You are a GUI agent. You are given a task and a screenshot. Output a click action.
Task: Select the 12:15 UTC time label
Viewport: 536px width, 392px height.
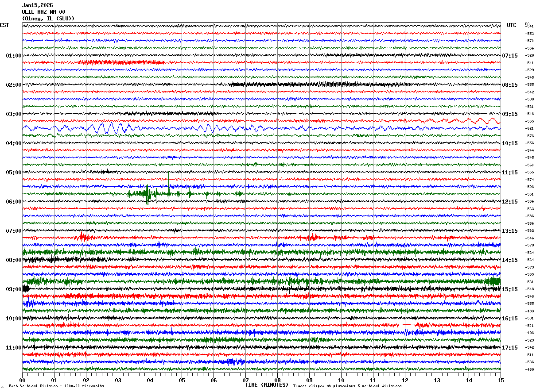click(510, 201)
